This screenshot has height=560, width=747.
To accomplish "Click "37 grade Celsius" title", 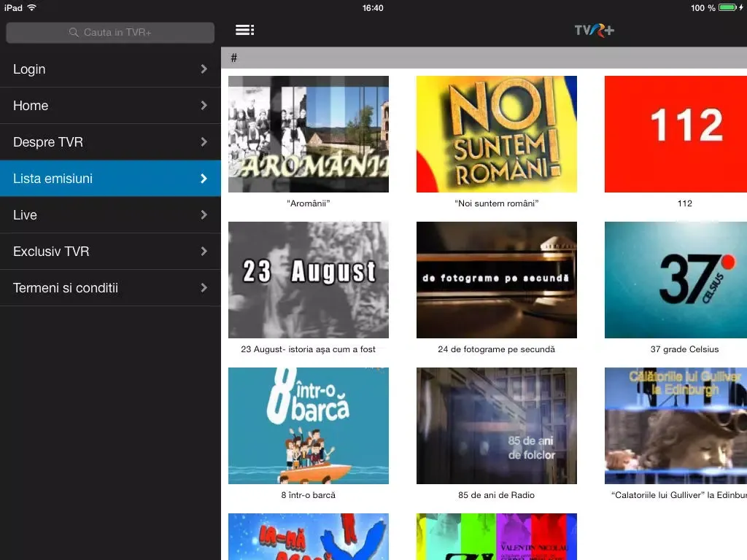I will click(684, 349).
